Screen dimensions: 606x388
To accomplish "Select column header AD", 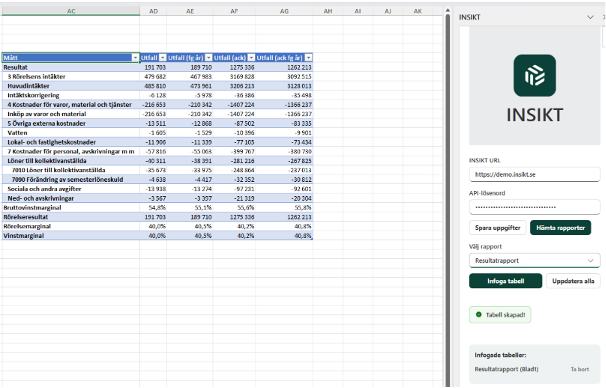I will [x=153, y=11].
